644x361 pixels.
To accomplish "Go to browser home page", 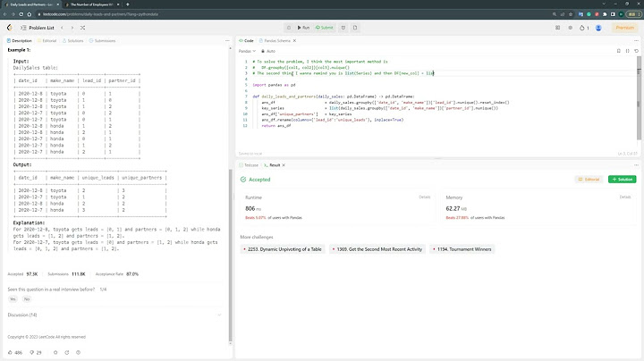I will (30, 14).
